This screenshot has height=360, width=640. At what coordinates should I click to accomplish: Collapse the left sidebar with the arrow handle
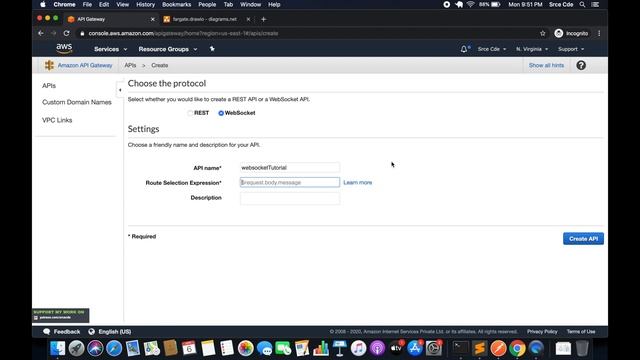coord(120,90)
